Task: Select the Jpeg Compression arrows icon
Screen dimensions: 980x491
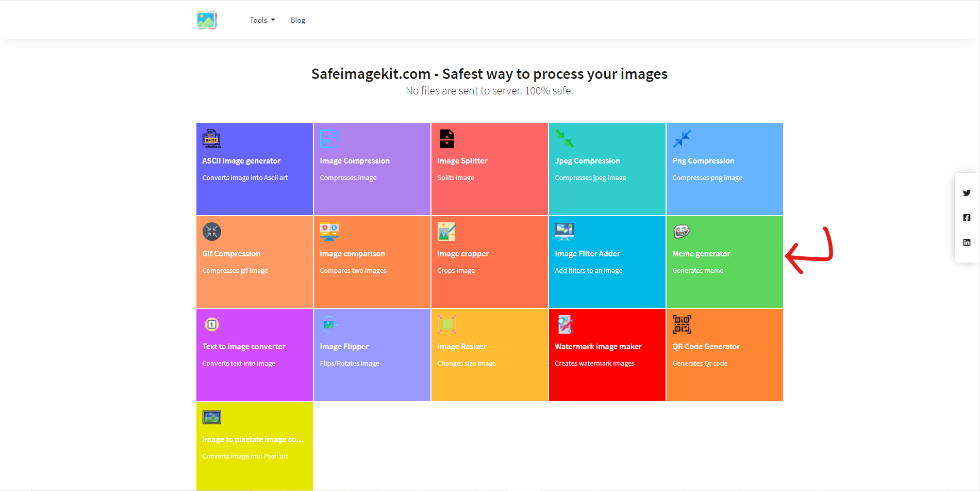Action: (x=564, y=139)
